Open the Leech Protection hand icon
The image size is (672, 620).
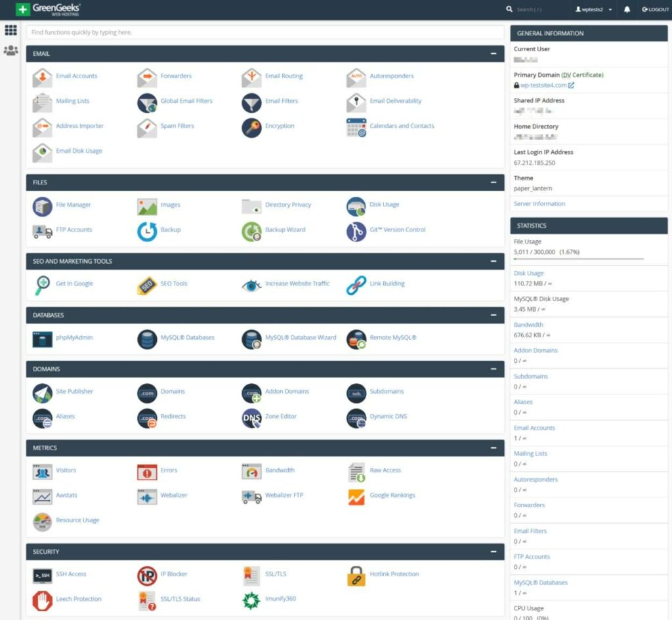click(42, 600)
